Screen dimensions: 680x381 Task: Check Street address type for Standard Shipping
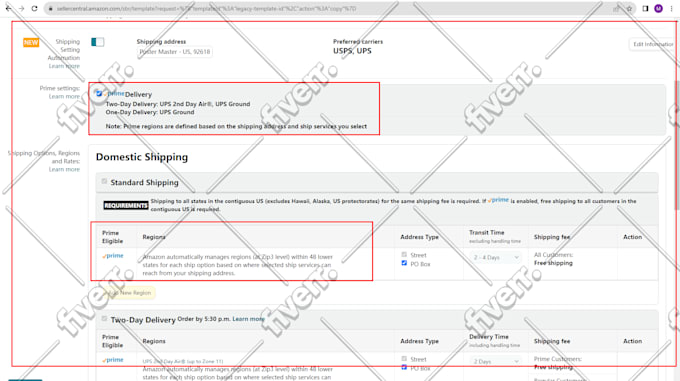click(404, 255)
